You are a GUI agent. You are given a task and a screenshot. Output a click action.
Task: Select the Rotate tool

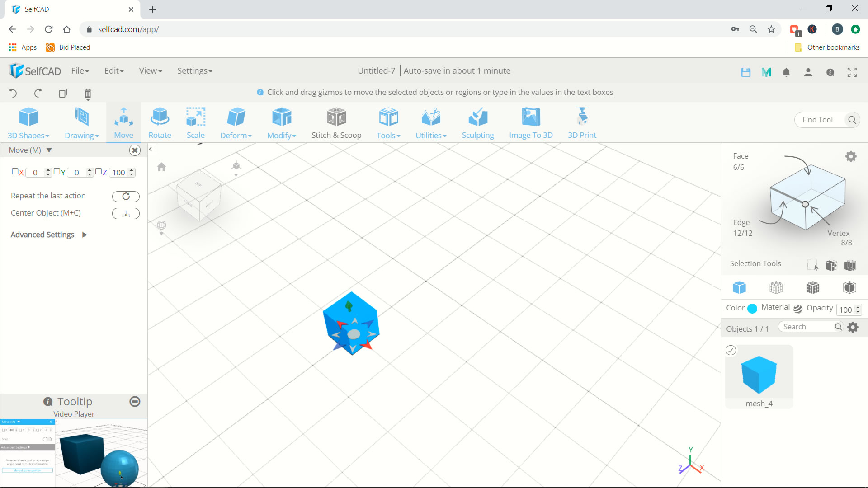(x=160, y=123)
